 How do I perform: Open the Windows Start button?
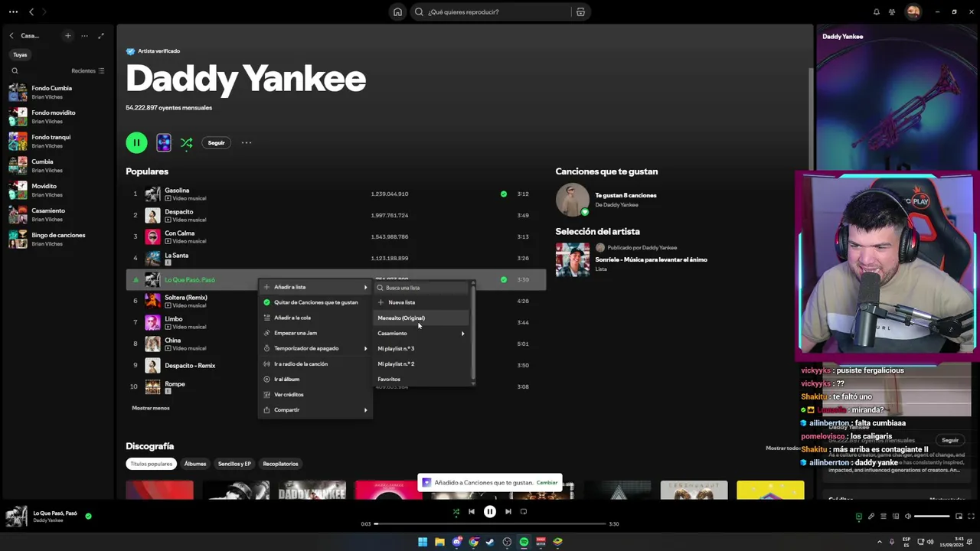click(x=423, y=542)
